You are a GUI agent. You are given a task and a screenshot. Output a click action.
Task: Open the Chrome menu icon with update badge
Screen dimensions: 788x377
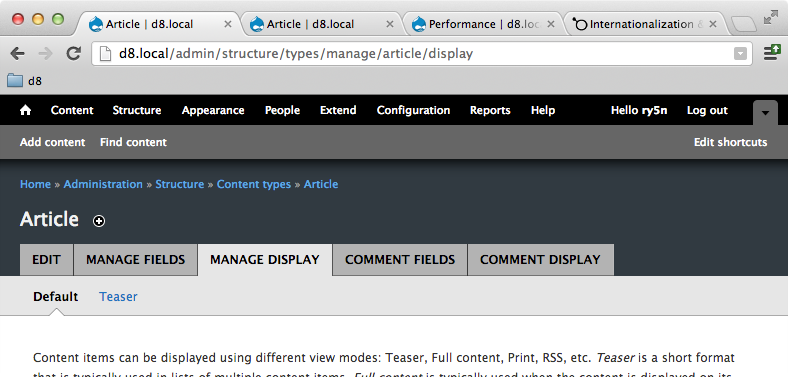[772, 52]
